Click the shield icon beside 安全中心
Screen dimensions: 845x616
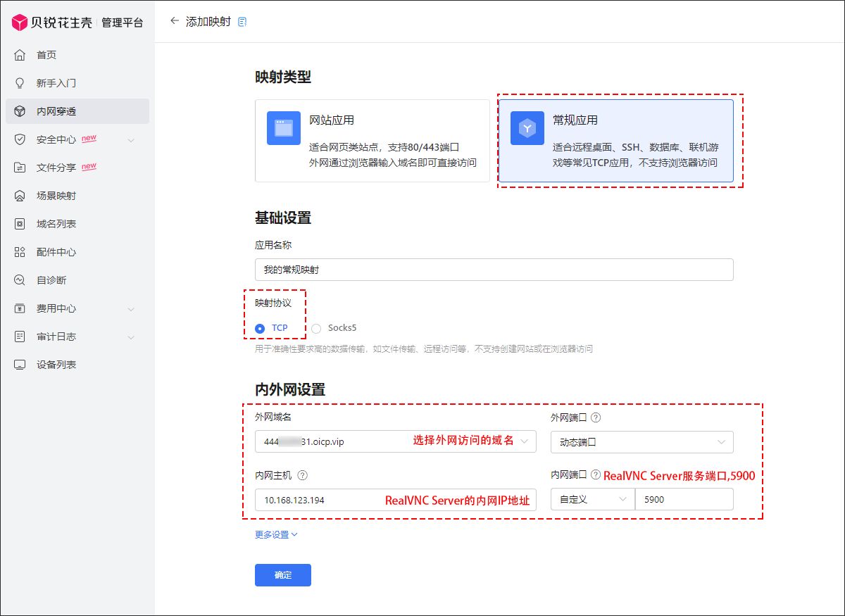pos(20,139)
